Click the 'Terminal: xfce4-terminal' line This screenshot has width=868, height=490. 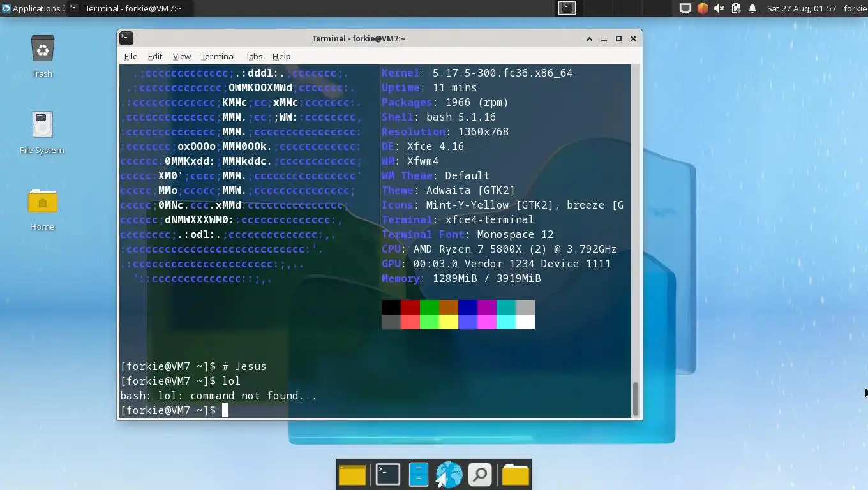click(x=458, y=219)
